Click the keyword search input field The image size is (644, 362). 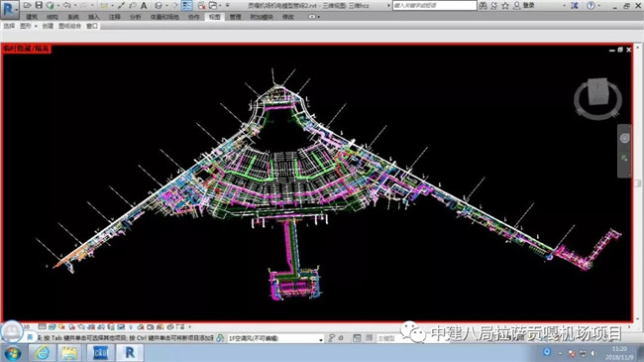point(435,5)
